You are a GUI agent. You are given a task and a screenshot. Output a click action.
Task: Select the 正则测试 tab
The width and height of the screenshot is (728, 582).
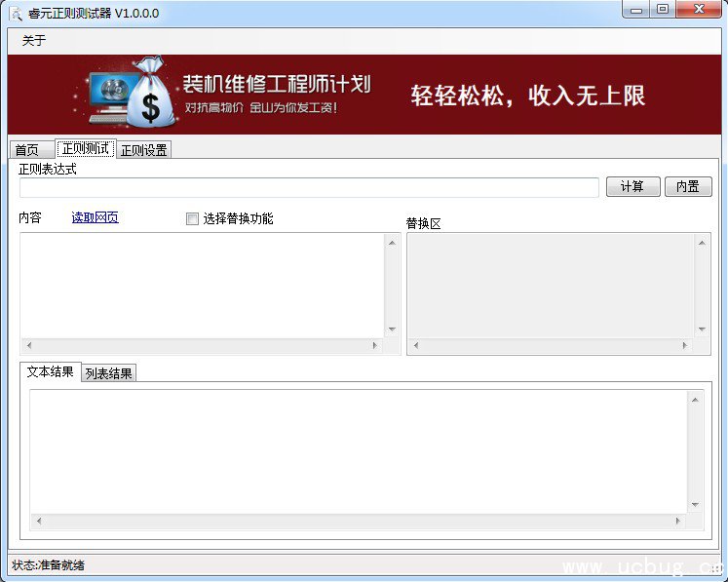pos(85,149)
